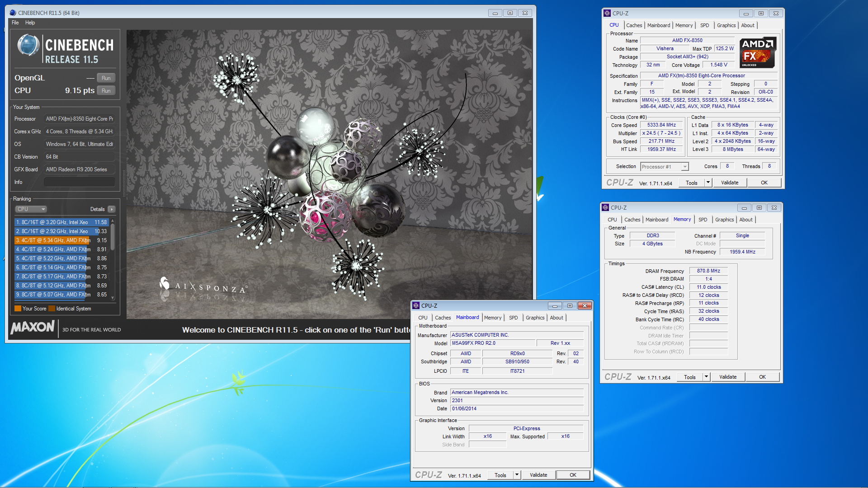Viewport: 868px width, 488px height.
Task: Click the brown Identical System legend swatch
Action: (x=52, y=309)
